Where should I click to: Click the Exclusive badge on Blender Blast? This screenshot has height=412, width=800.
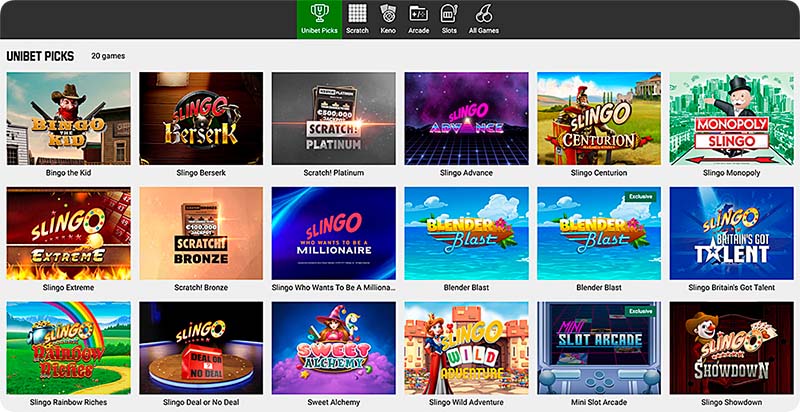pyautogui.click(x=641, y=196)
